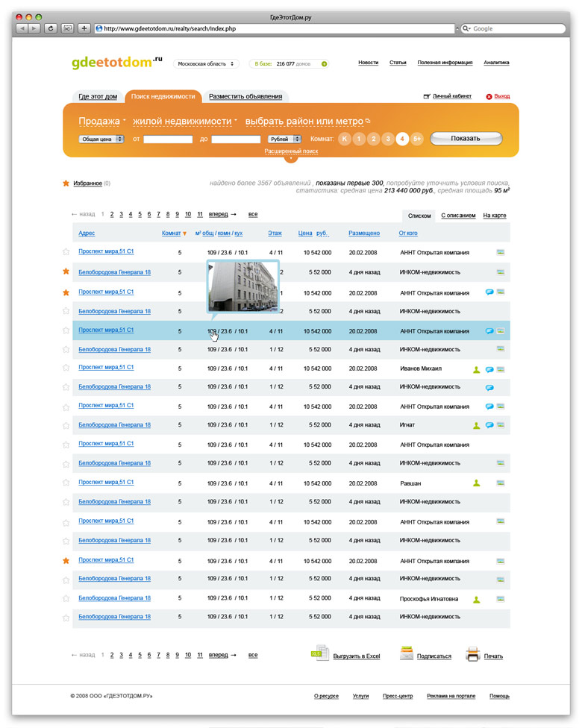Sort listings by the Цена column header

(x=305, y=233)
